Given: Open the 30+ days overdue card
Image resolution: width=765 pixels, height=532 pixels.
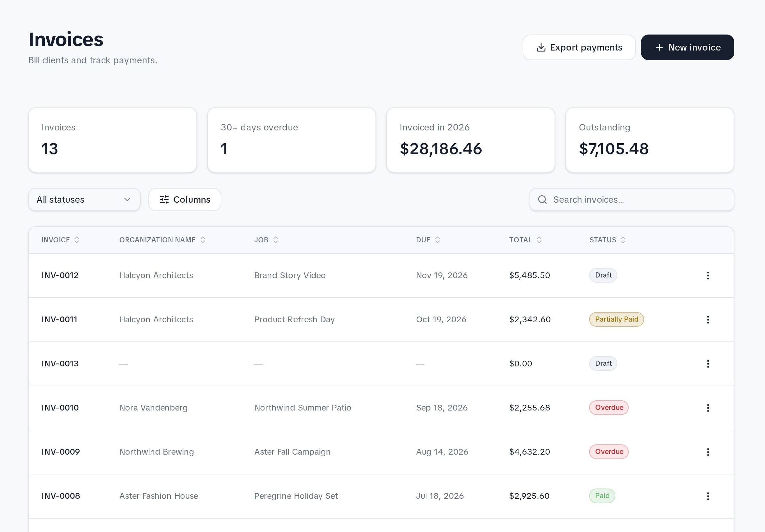Looking at the screenshot, I should click(292, 140).
